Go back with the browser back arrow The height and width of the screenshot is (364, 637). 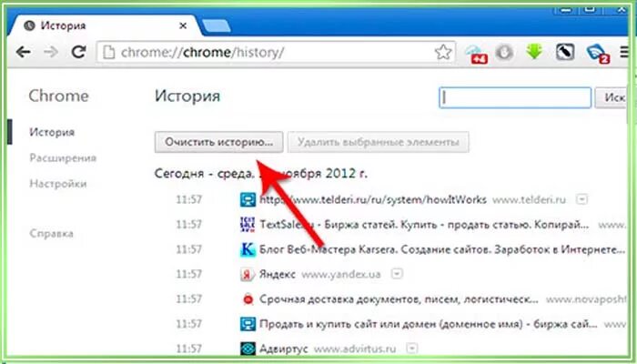(x=23, y=52)
